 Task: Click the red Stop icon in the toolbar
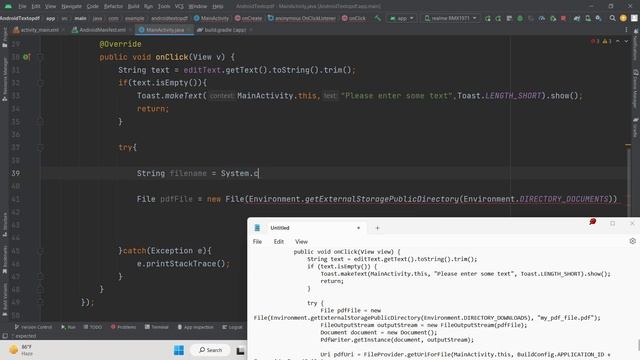click(563, 18)
